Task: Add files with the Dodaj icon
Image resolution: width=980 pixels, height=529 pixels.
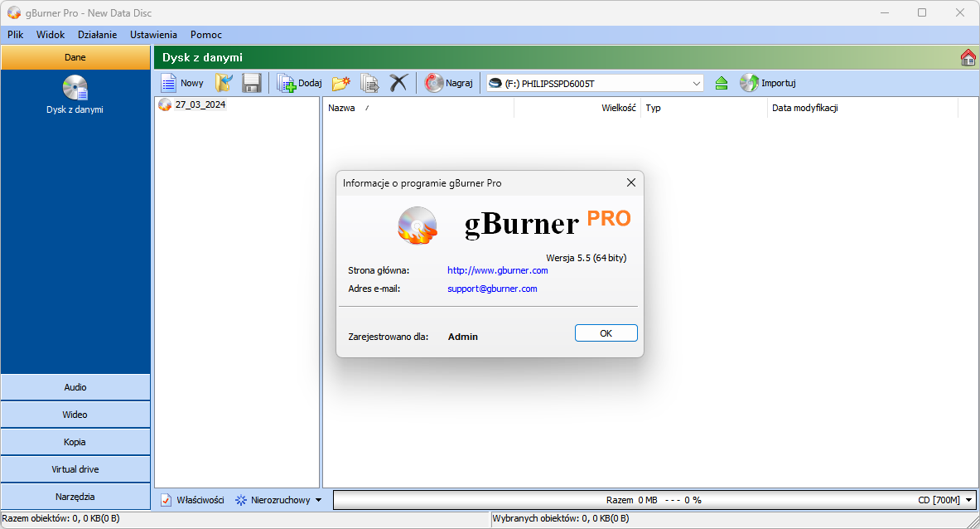Action: tap(287, 83)
